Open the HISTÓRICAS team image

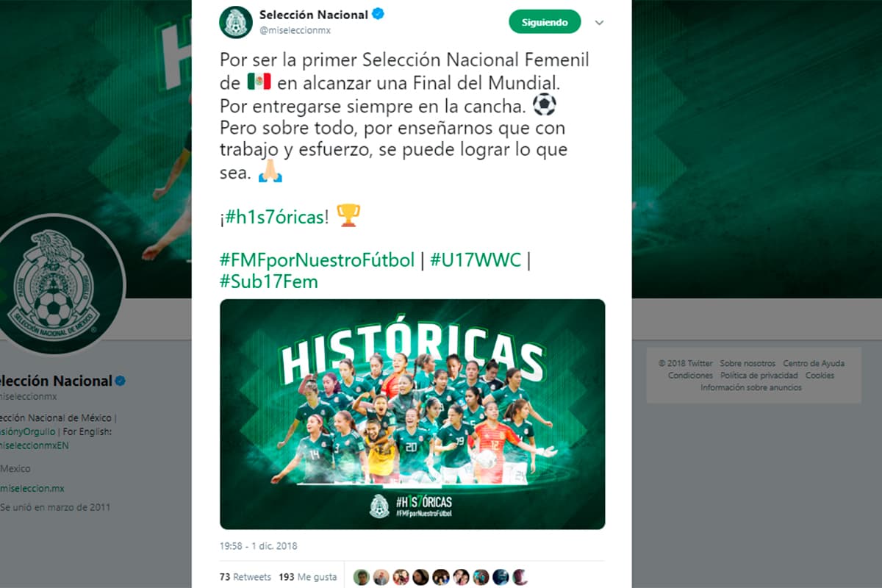(412, 415)
